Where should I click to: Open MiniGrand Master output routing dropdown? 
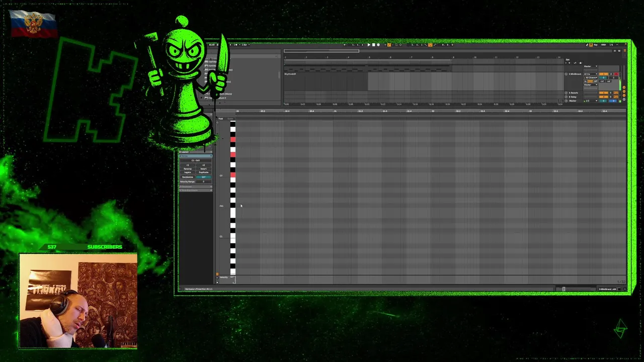click(x=591, y=85)
